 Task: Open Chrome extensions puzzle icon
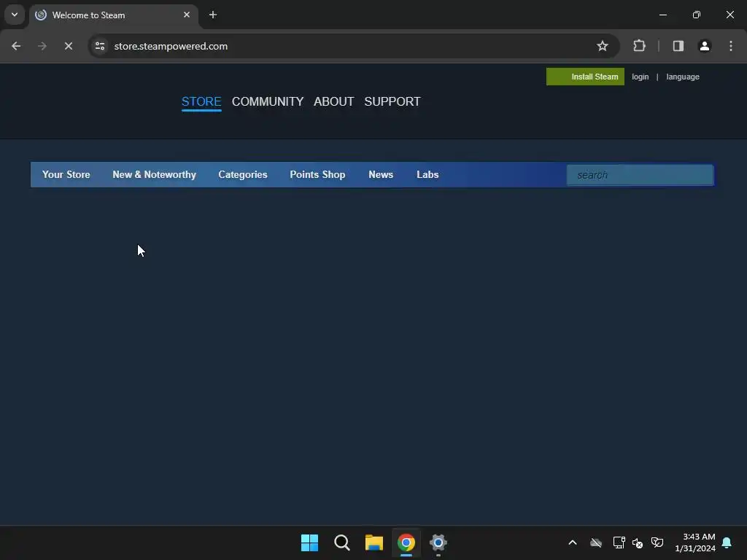(639, 46)
